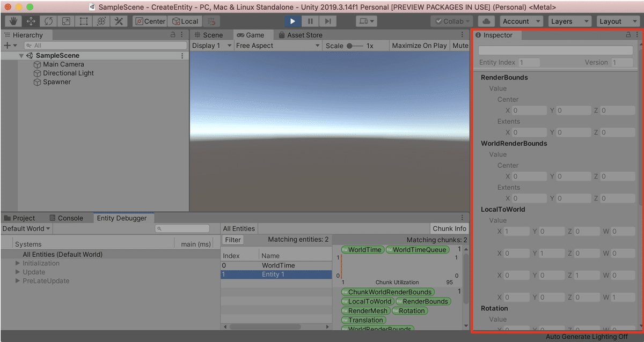Open the preview packages dropdown in toolbar
This screenshot has width=644, height=342.
(366, 21)
